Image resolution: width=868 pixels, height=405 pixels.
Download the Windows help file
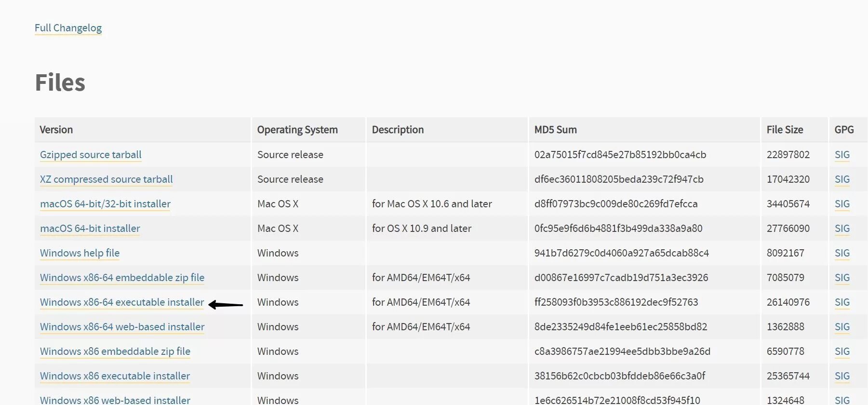coord(80,253)
